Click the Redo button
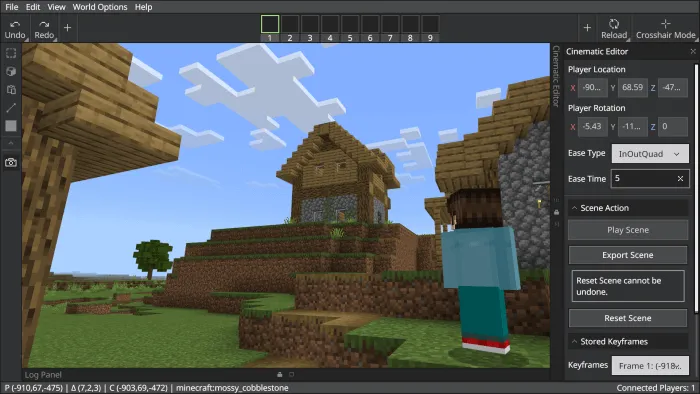The image size is (700, 394). tap(44, 29)
